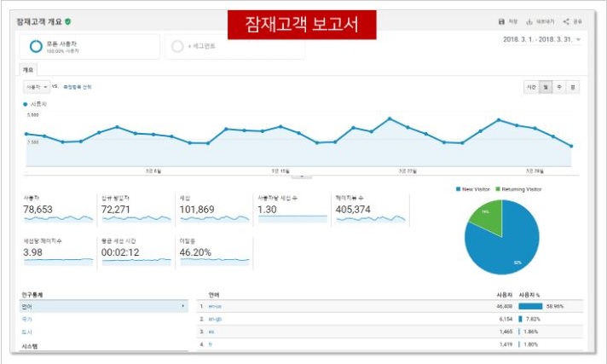Open the 사용자 metric dropdown
The width and height of the screenshot is (607, 364).
pyautogui.click(x=36, y=87)
